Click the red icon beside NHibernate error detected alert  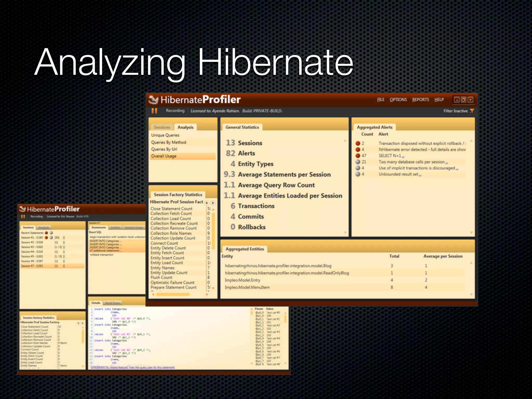[x=358, y=149]
